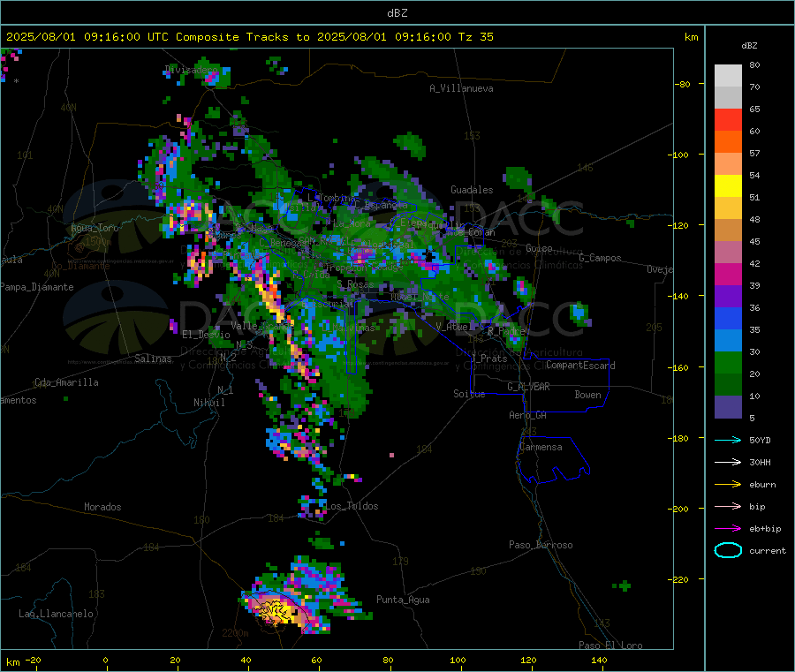Click the Carmensa map label
This screenshot has width=795, height=672.
pos(541,447)
